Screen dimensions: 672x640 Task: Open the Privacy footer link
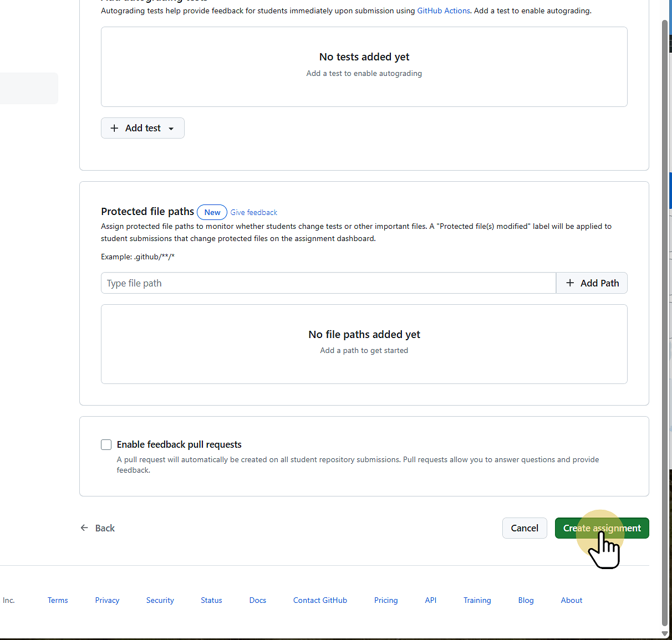click(107, 600)
